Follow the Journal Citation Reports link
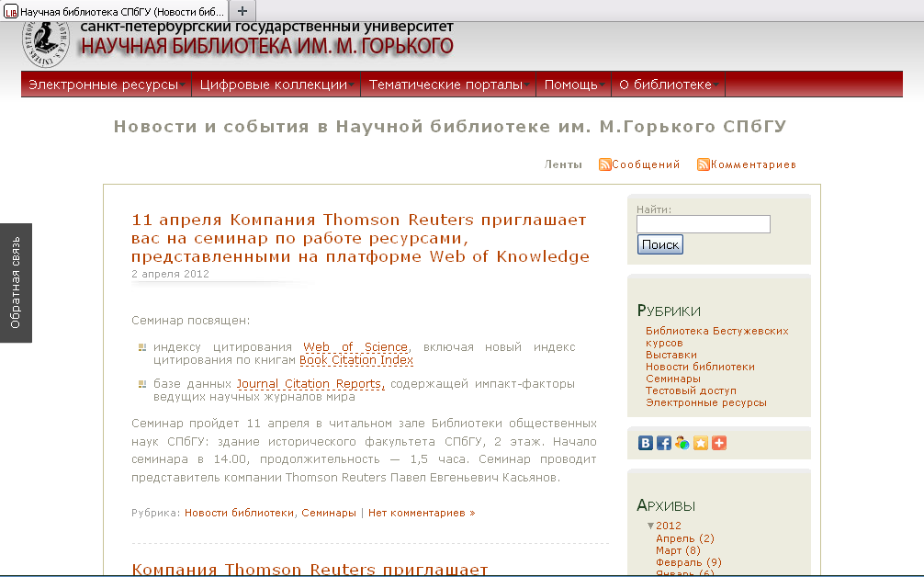 click(310, 384)
